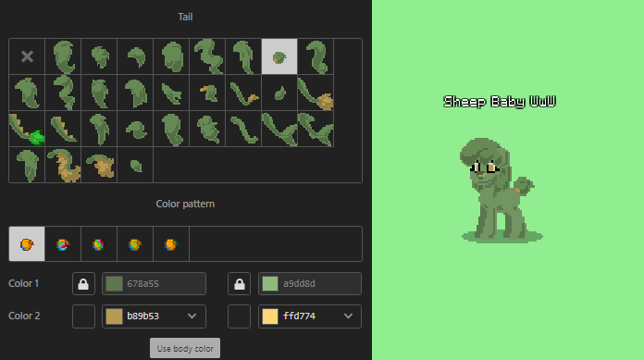Select the first color pattern (selected)
This screenshot has height=360, width=644.
coord(27,243)
